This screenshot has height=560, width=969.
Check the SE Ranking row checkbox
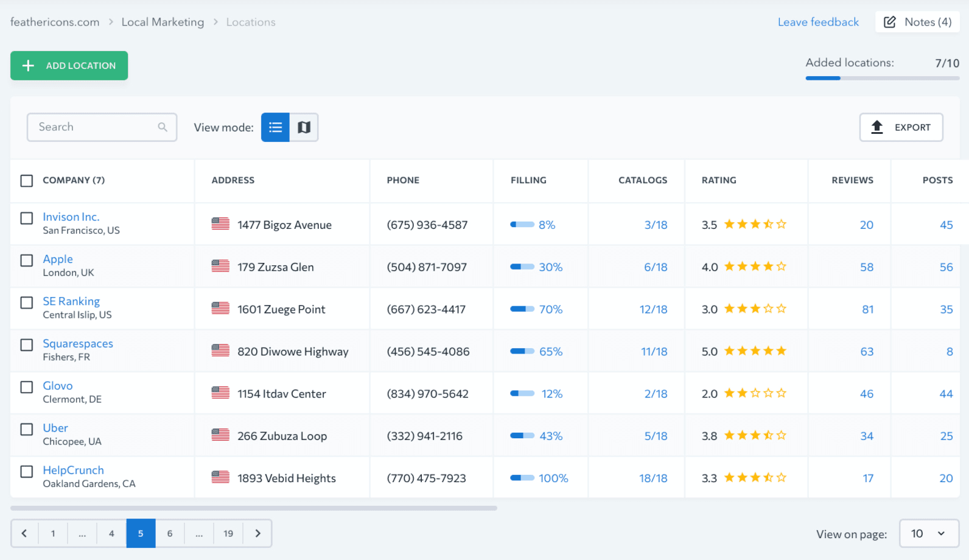[27, 303]
